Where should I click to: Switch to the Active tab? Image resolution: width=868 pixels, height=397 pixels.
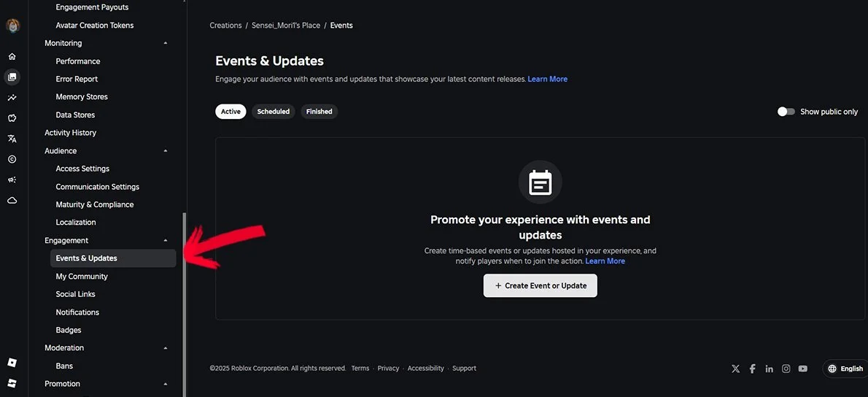point(230,112)
